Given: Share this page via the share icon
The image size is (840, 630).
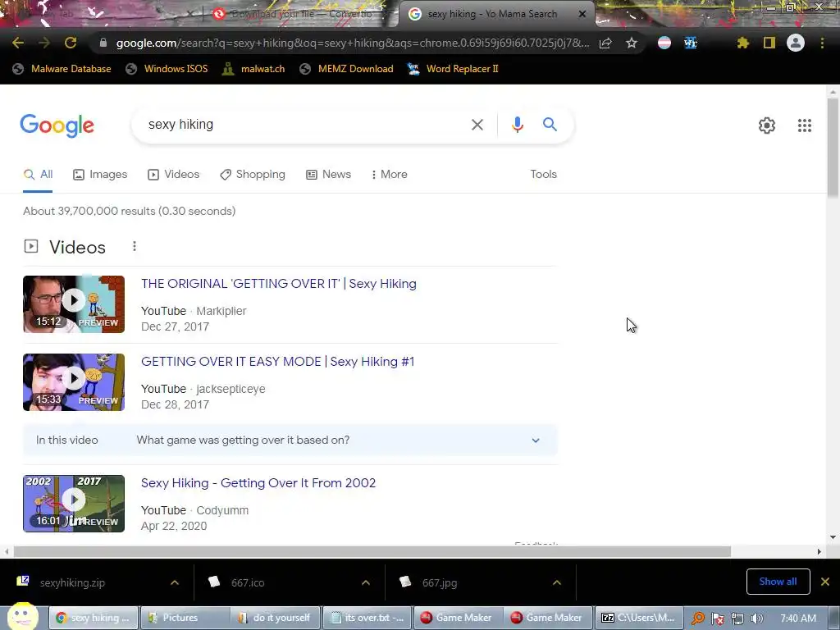Looking at the screenshot, I should point(605,43).
